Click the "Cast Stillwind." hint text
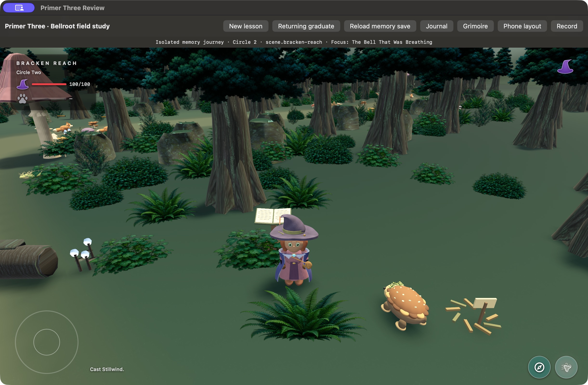The width and height of the screenshot is (588, 385). 107,369
